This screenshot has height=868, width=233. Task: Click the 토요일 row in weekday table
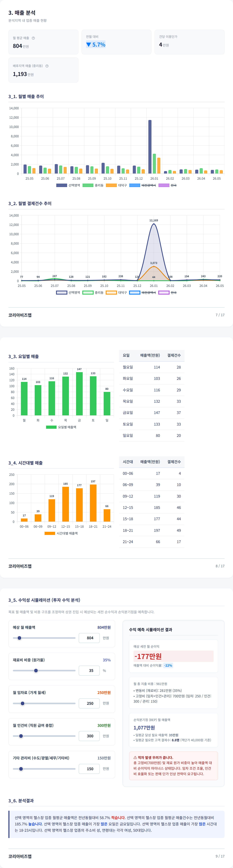coord(152,424)
